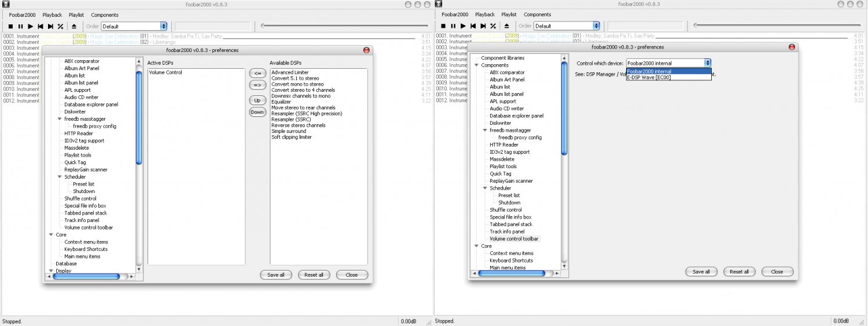Image resolution: width=868 pixels, height=326 pixels.
Task: Collapse Scheduler in the tree beside Active DSPs
Action: 59,177
